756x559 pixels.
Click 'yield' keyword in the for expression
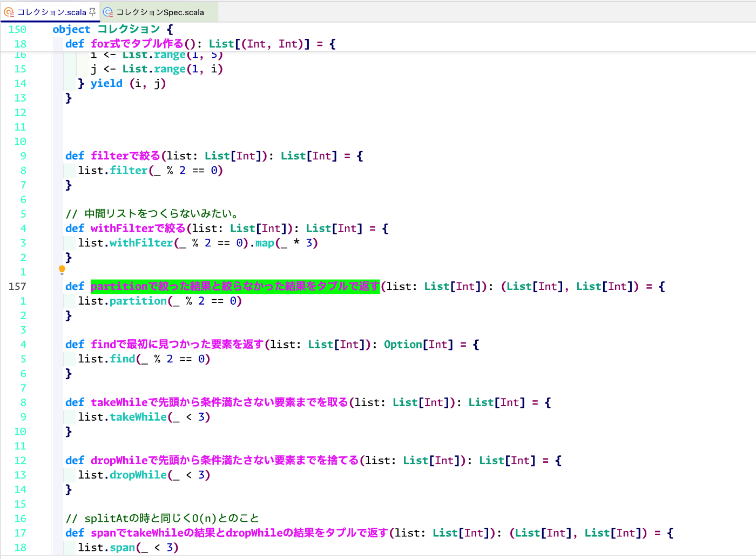click(106, 83)
